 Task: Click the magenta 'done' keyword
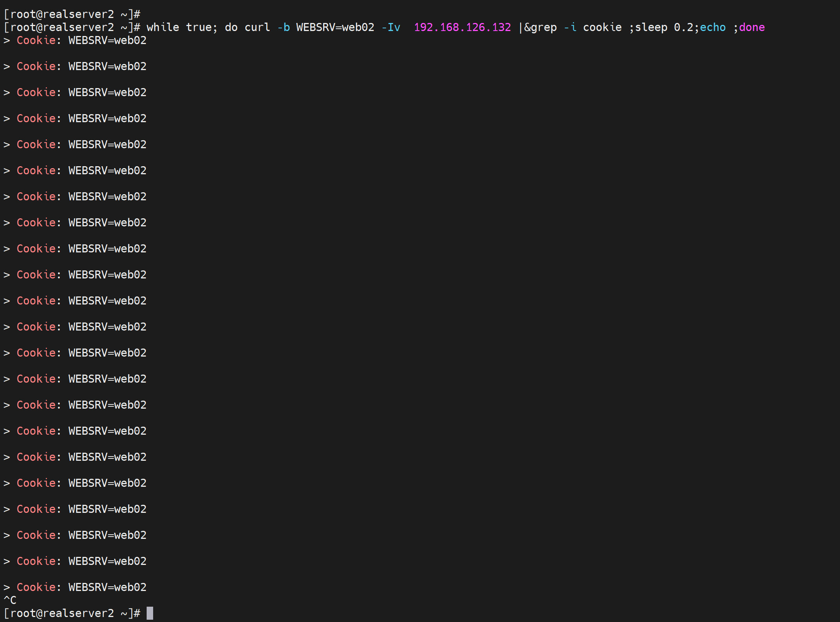(752, 28)
